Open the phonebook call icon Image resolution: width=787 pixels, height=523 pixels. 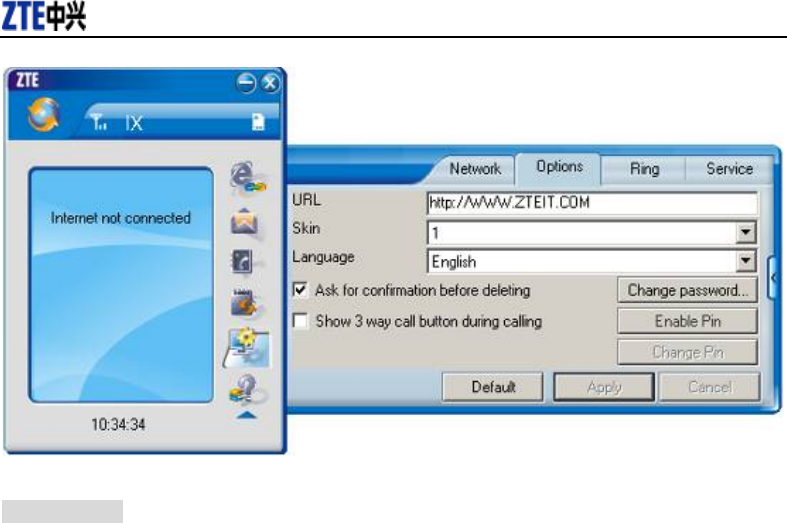coord(243,262)
